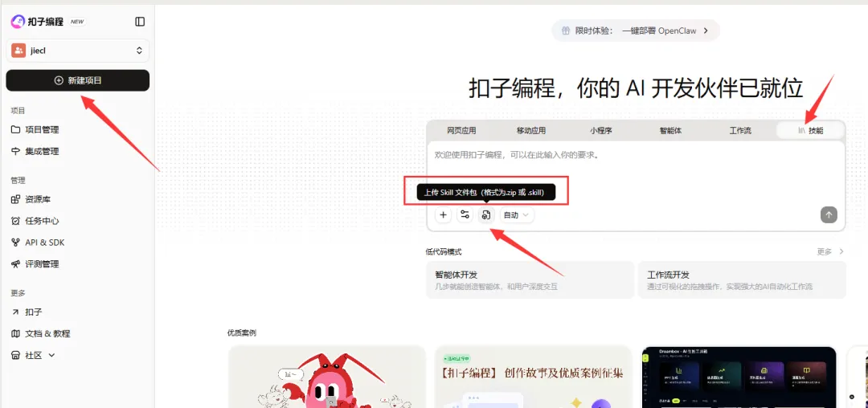
Task: Click the API & SDK nodes icon
Action: pyautogui.click(x=15, y=242)
